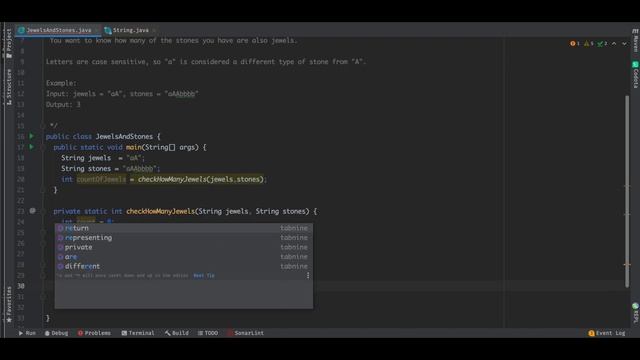Click line number 30 in the gutter
The width and height of the screenshot is (640, 360).
(x=21, y=286)
